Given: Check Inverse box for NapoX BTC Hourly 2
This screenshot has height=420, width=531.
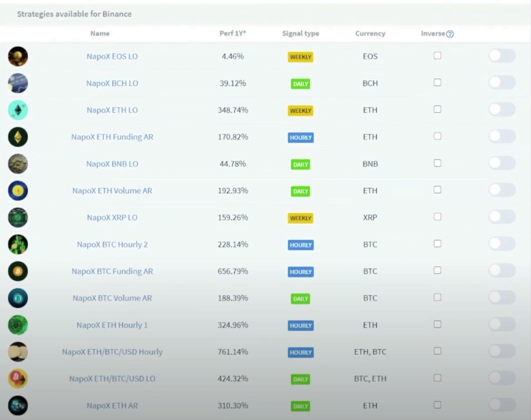Looking at the screenshot, I should pos(437,244).
